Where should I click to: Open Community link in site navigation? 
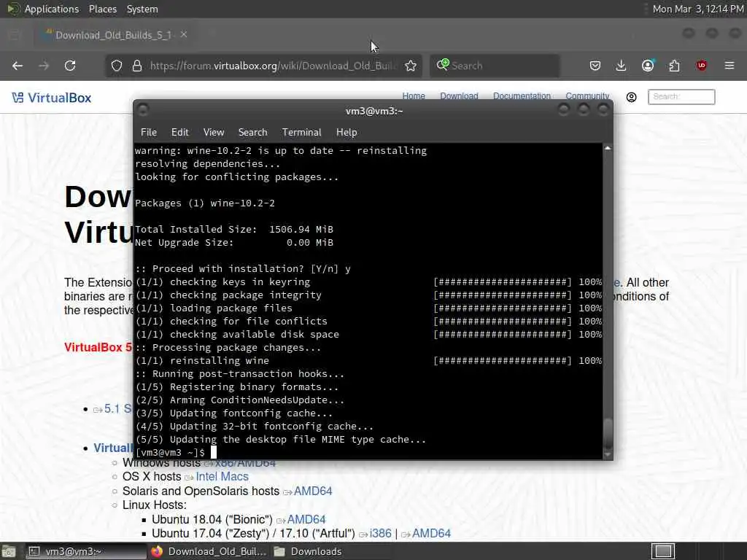coord(587,96)
